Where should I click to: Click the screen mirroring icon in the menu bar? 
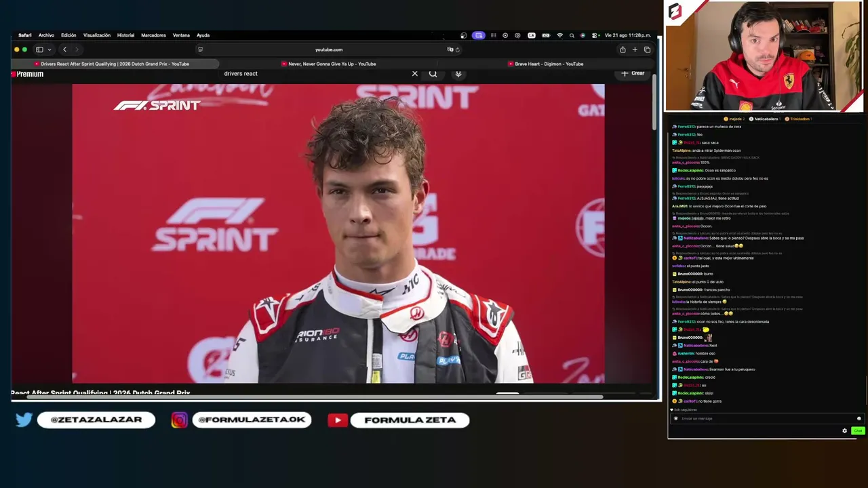coord(479,35)
